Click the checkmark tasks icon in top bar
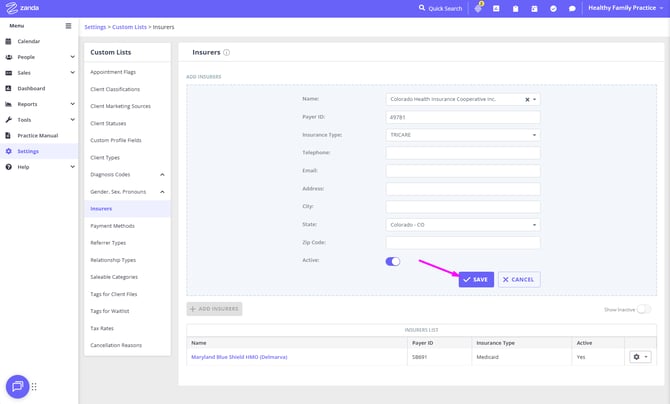 coord(553,8)
